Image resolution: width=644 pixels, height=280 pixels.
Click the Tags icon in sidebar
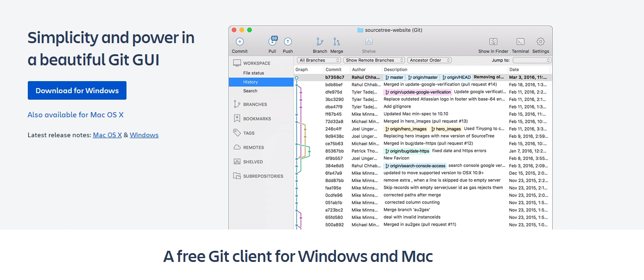[237, 133]
